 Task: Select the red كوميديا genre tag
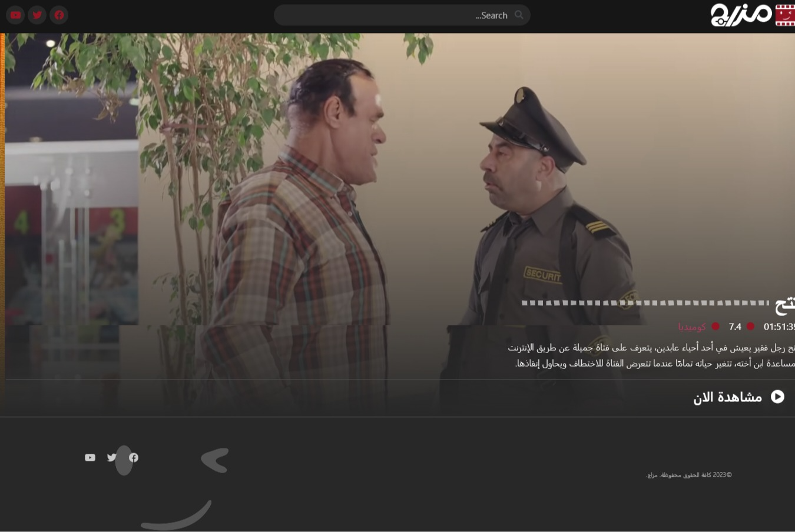(x=691, y=327)
